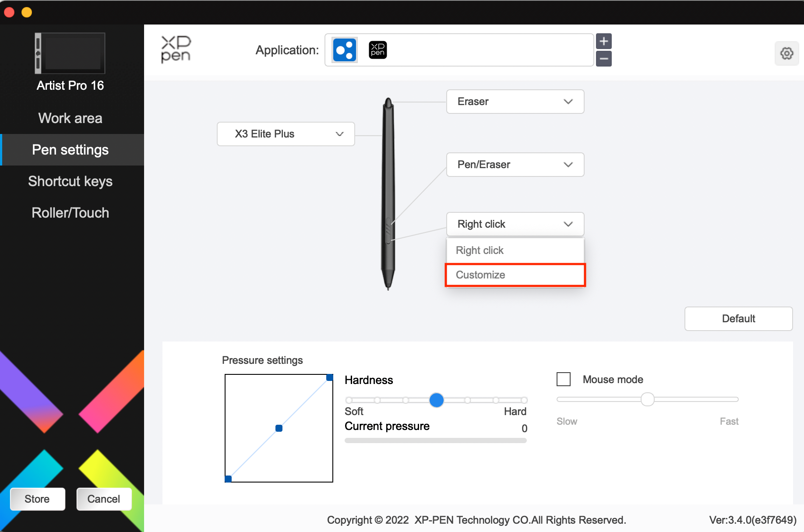
Task: Click the Hard label under Hardness
Action: click(515, 412)
